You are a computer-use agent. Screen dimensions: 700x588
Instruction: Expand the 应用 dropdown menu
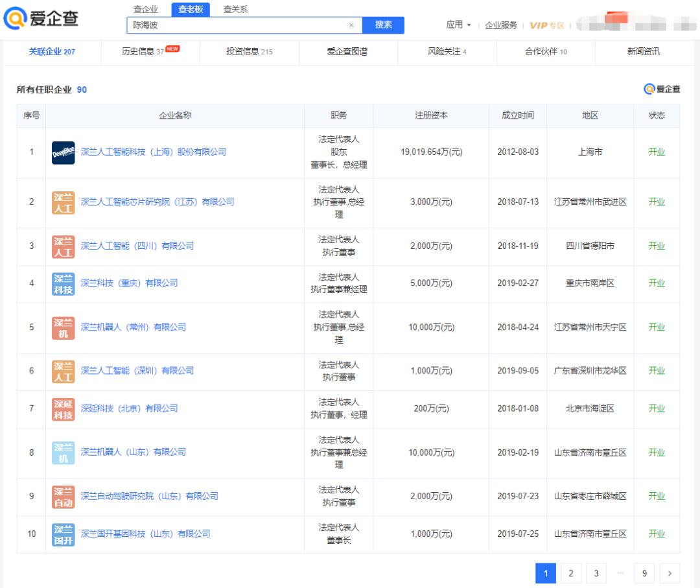tap(458, 25)
